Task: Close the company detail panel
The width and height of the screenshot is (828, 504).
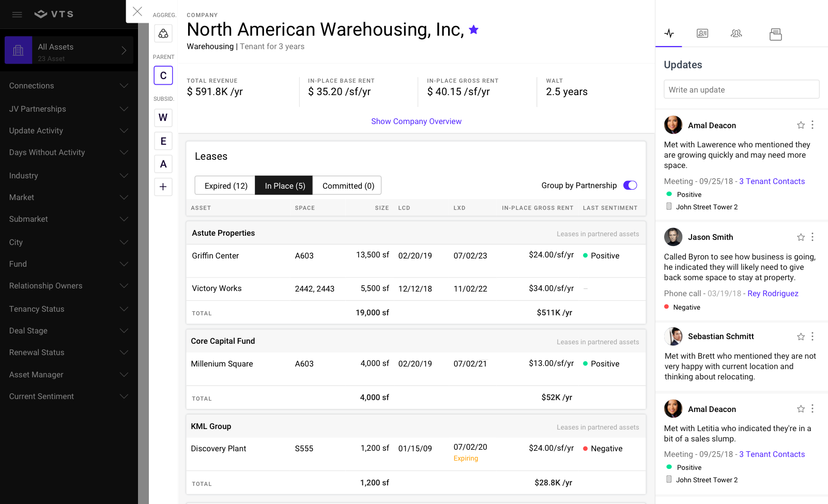Action: click(x=137, y=11)
